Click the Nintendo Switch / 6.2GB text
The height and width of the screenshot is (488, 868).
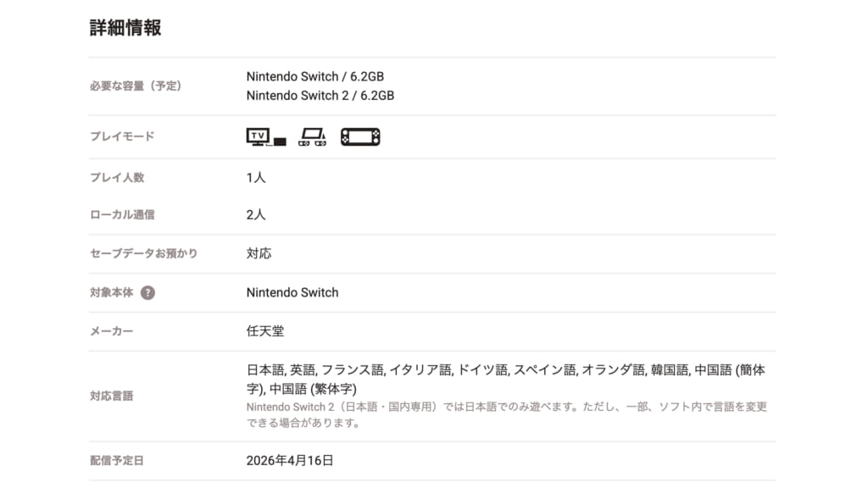315,76
